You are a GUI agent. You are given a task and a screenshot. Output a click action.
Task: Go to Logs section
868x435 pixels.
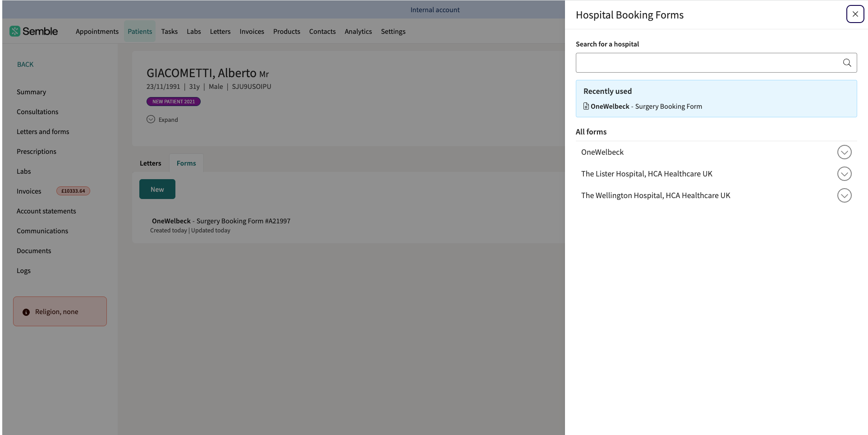point(24,271)
